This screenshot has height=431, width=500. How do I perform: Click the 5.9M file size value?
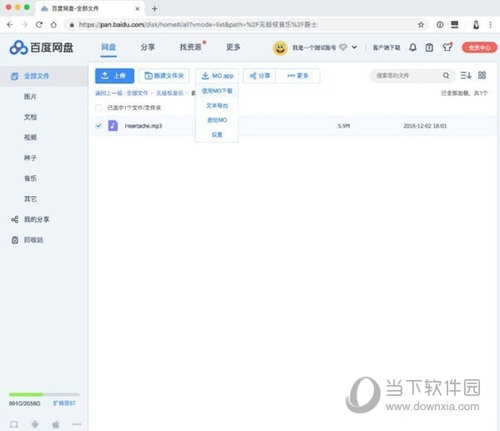tap(344, 126)
